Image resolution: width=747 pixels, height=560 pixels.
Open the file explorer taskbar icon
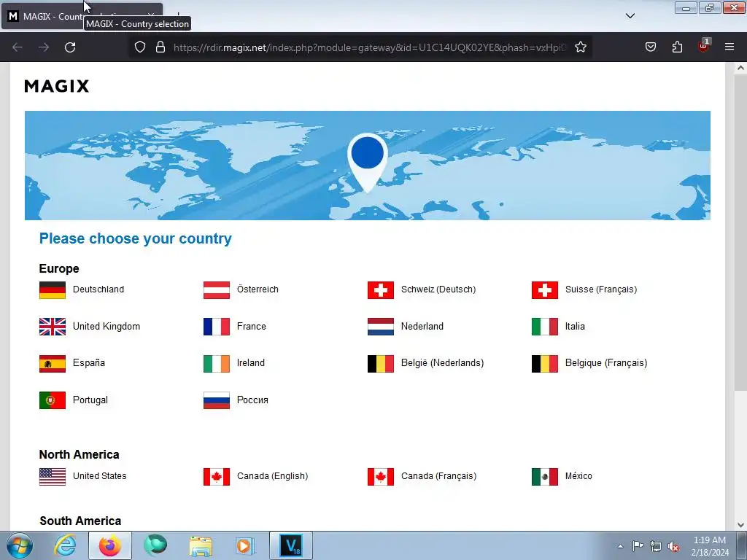point(201,545)
